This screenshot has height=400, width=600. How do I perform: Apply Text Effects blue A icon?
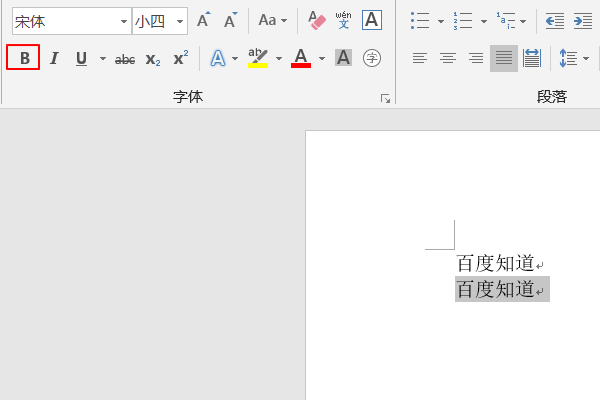click(218, 59)
